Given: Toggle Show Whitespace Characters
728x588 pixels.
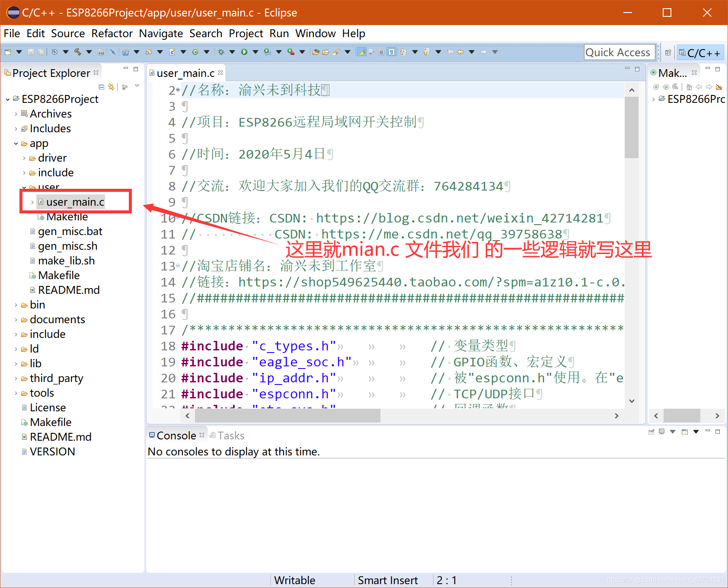Looking at the screenshot, I should 390,52.
